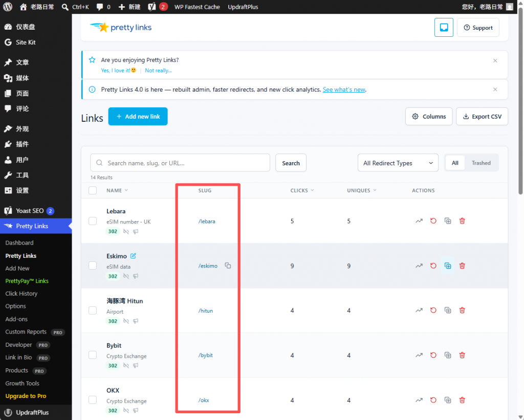Delete the Bybit link

[x=462, y=355]
